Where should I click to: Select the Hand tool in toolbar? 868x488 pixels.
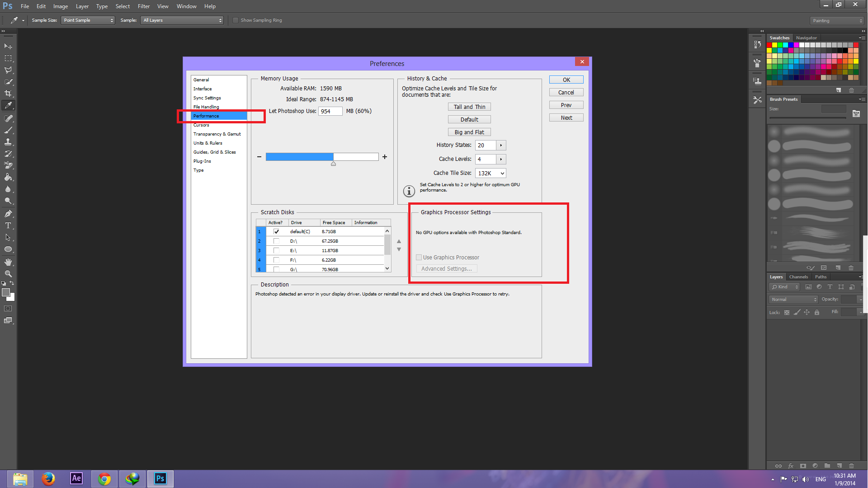tap(8, 263)
